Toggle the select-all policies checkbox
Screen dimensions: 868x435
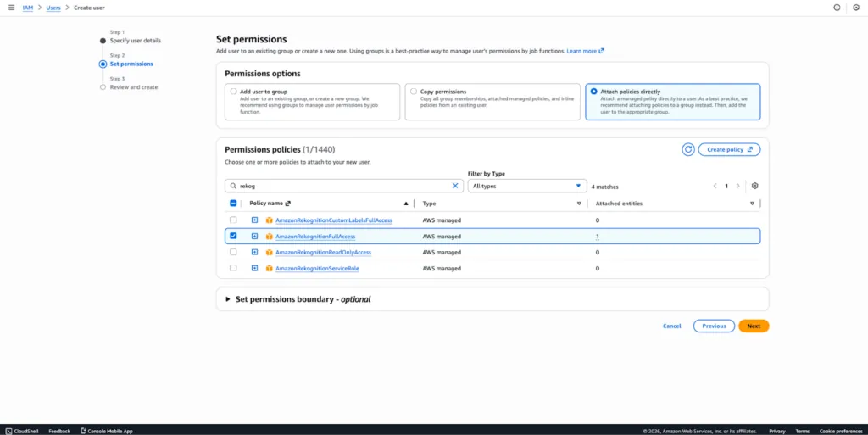click(233, 204)
